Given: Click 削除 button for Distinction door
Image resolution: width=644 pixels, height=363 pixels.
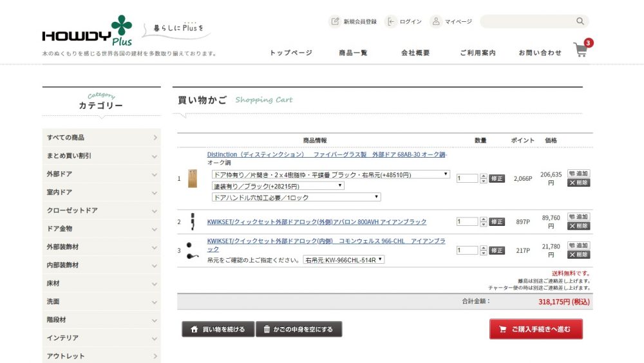Looking at the screenshot, I should coord(579,183).
